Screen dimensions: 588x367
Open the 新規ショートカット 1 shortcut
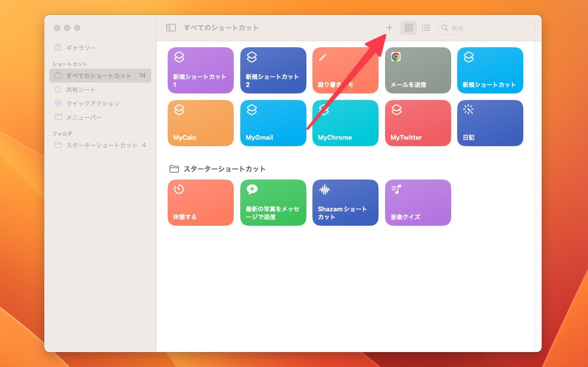coord(200,70)
